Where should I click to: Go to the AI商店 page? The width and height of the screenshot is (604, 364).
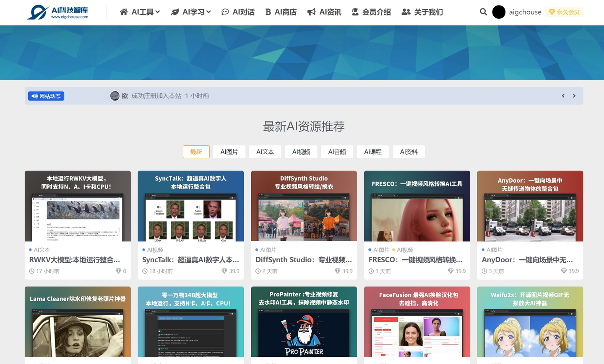(281, 12)
